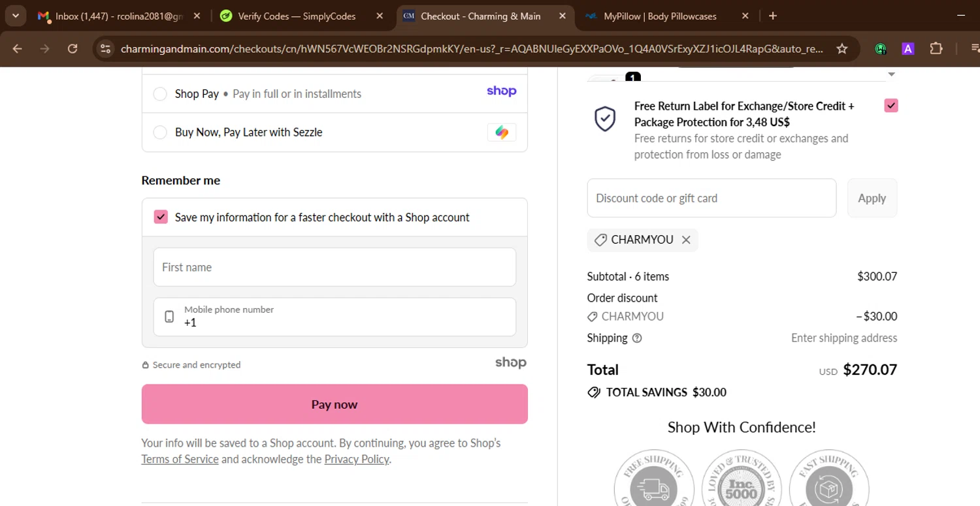The width and height of the screenshot is (980, 506).
Task: Click the address bar URL
Action: pos(472,49)
